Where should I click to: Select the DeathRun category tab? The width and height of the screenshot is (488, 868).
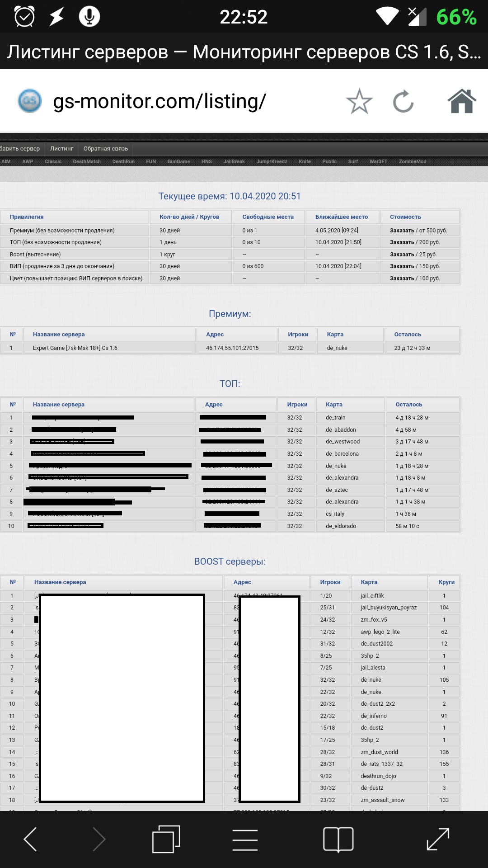point(123,161)
